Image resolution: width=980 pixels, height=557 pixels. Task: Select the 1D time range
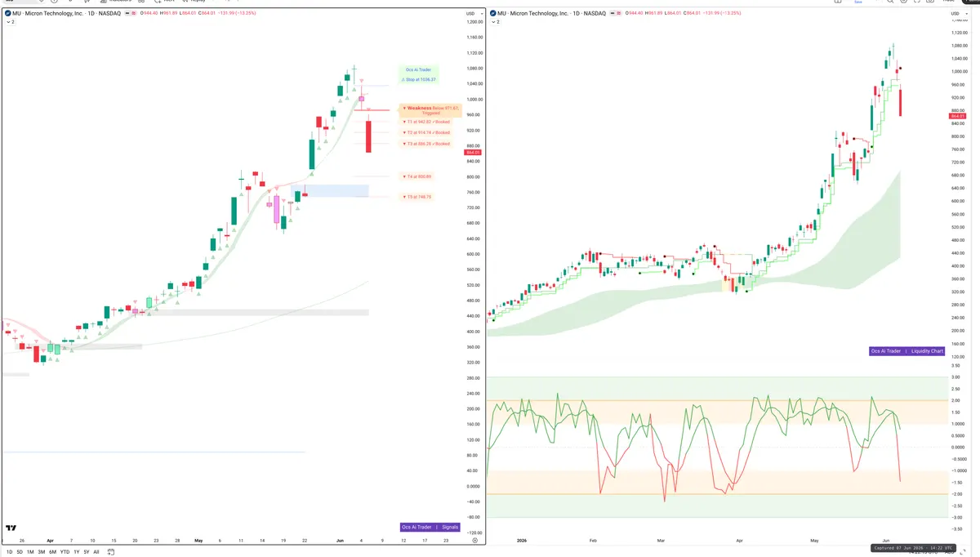10,552
